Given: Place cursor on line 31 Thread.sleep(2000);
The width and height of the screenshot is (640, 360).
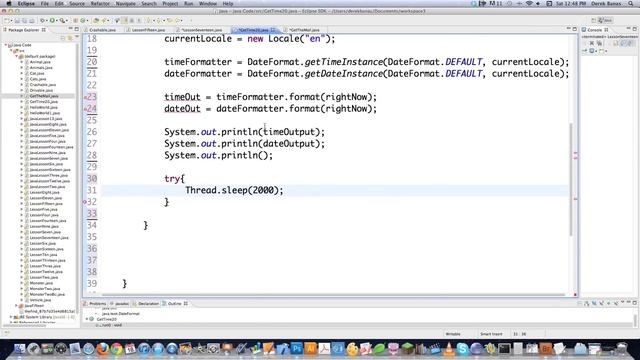Looking at the screenshot, I should (x=234, y=191).
